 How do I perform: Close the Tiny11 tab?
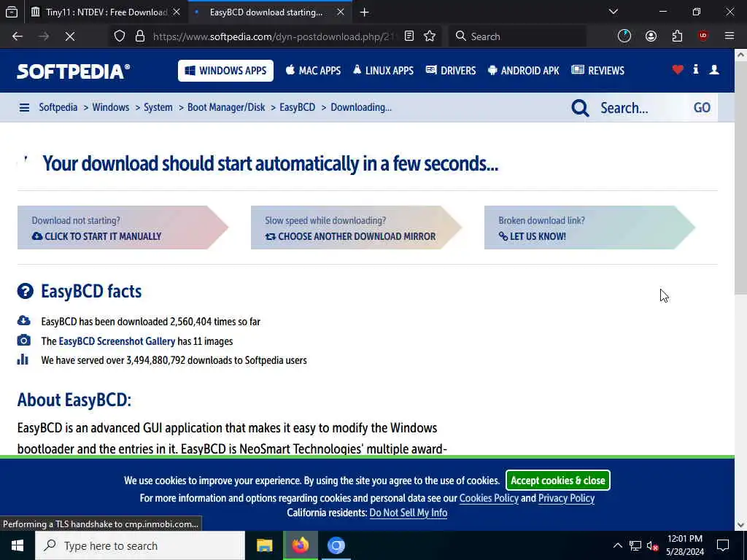coord(177,12)
